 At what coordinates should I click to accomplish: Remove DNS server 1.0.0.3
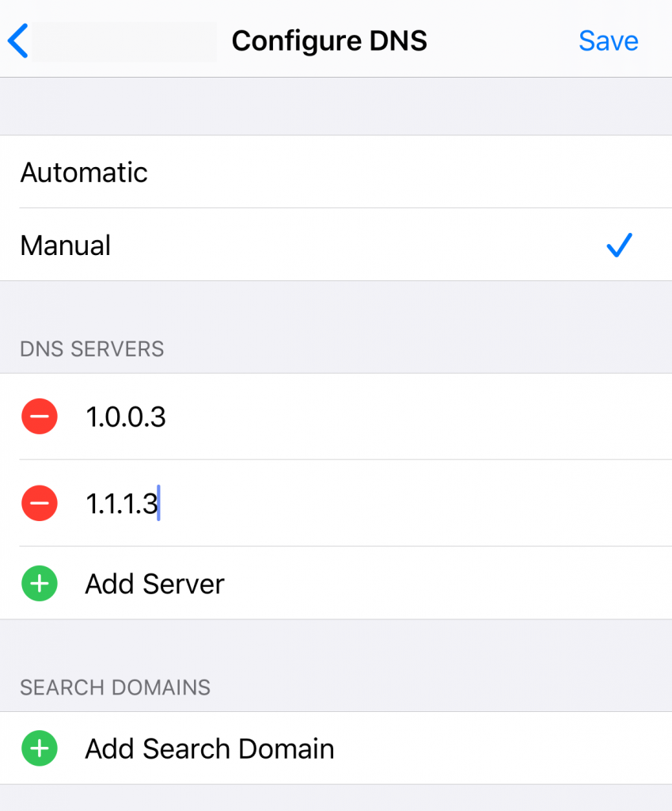click(40, 417)
